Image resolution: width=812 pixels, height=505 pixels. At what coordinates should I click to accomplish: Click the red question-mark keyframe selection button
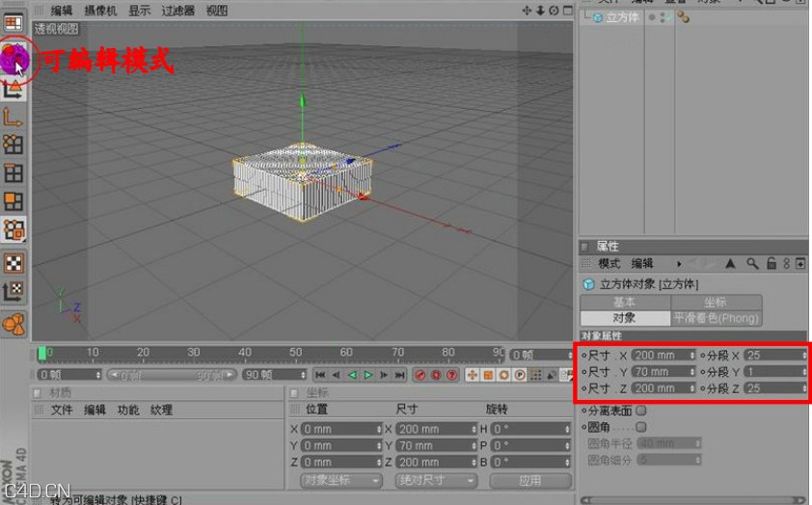452,375
